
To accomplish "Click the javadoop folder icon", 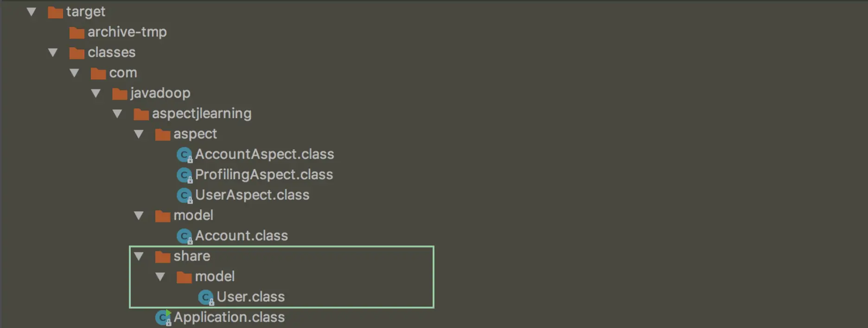I will tap(120, 94).
